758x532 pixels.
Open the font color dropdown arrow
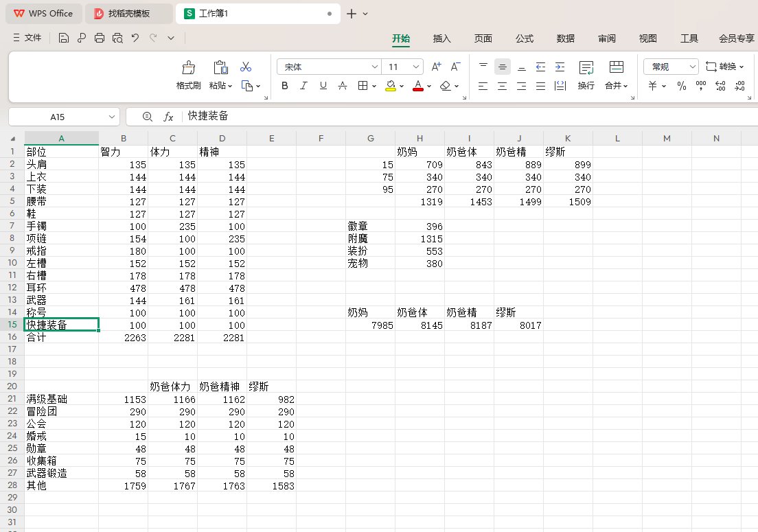pyautogui.click(x=429, y=86)
